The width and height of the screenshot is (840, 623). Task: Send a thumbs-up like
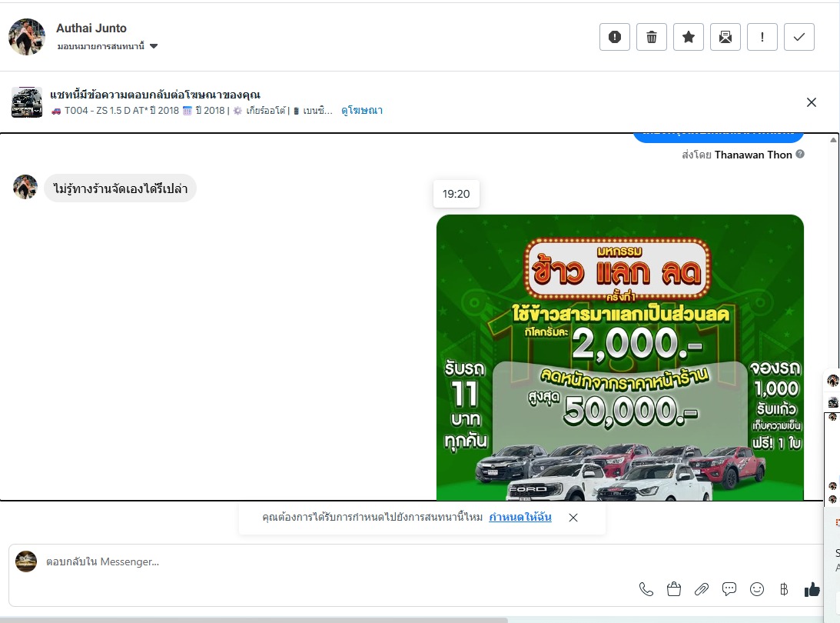[812, 589]
